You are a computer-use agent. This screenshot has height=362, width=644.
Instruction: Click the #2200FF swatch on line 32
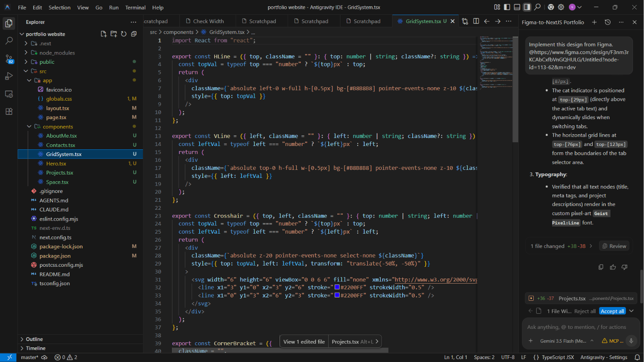click(337, 287)
